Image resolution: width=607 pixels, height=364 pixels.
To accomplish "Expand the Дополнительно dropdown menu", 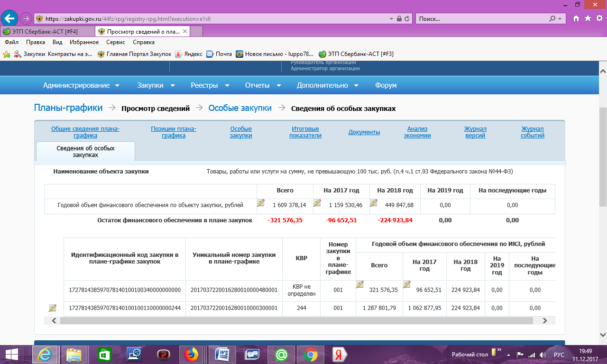I will (x=328, y=85).
